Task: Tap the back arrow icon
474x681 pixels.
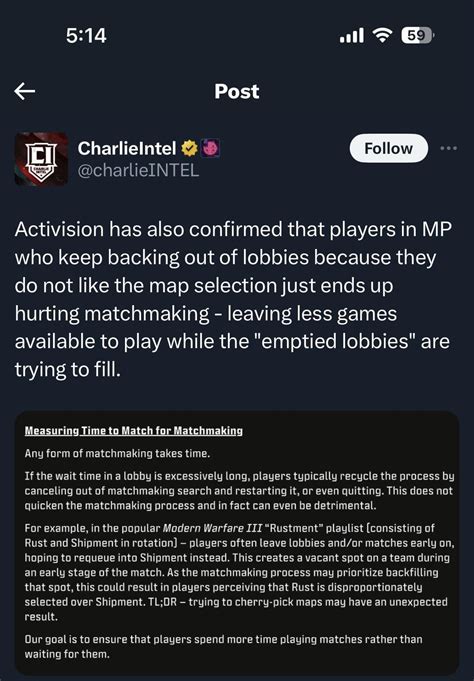Action: [24, 91]
